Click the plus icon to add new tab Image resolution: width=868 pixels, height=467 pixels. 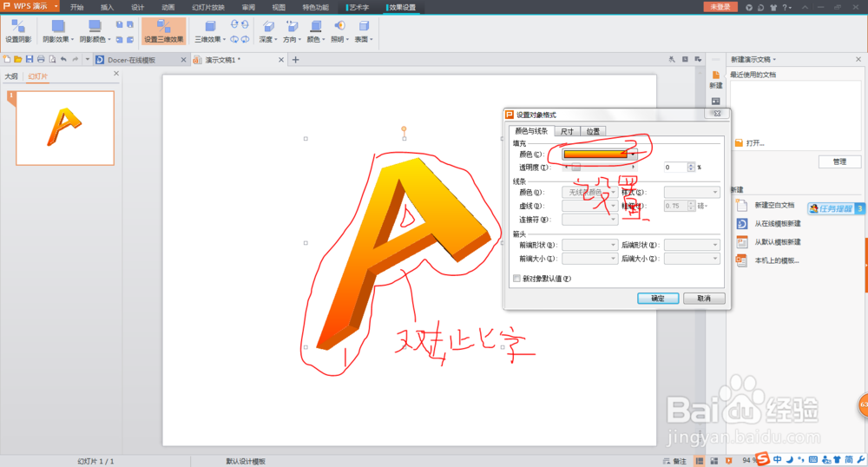pos(296,60)
